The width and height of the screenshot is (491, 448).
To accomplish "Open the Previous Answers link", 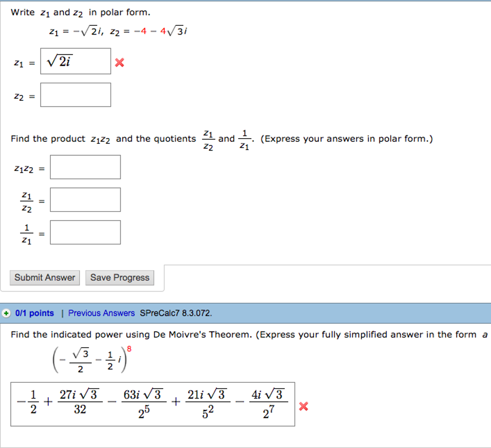I will 101,313.
